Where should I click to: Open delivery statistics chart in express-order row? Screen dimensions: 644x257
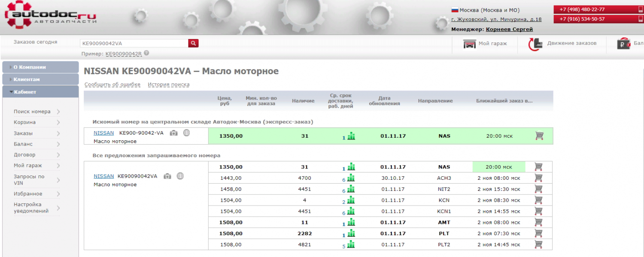tap(351, 136)
